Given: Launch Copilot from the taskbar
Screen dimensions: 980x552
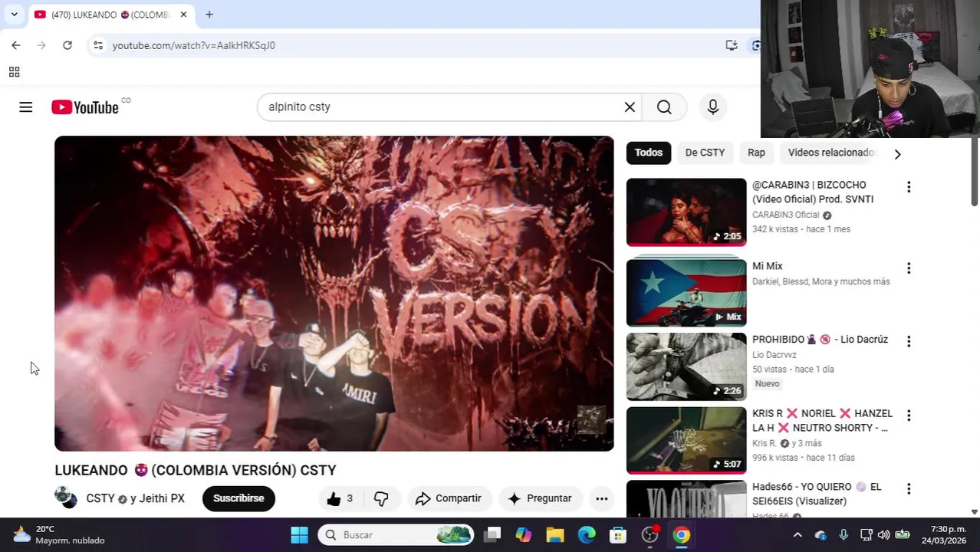Looking at the screenshot, I should tap(524, 535).
